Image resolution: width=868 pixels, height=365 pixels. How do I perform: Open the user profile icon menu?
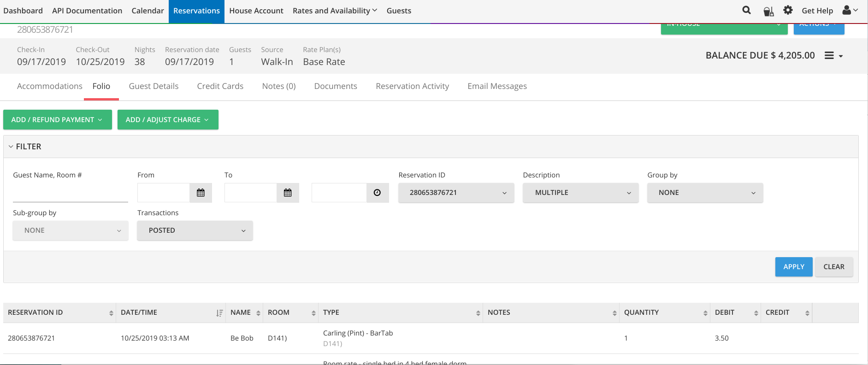coord(850,10)
